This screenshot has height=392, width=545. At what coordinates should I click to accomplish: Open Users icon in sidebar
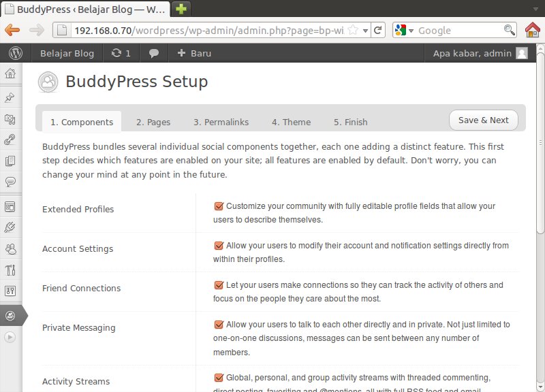10,249
